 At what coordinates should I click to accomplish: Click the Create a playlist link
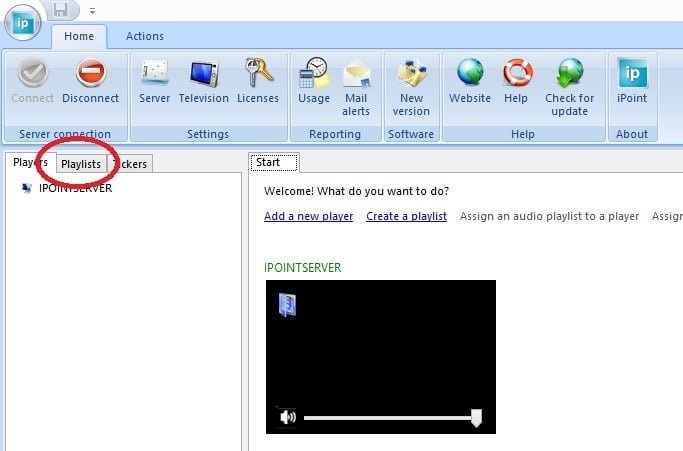tap(406, 216)
